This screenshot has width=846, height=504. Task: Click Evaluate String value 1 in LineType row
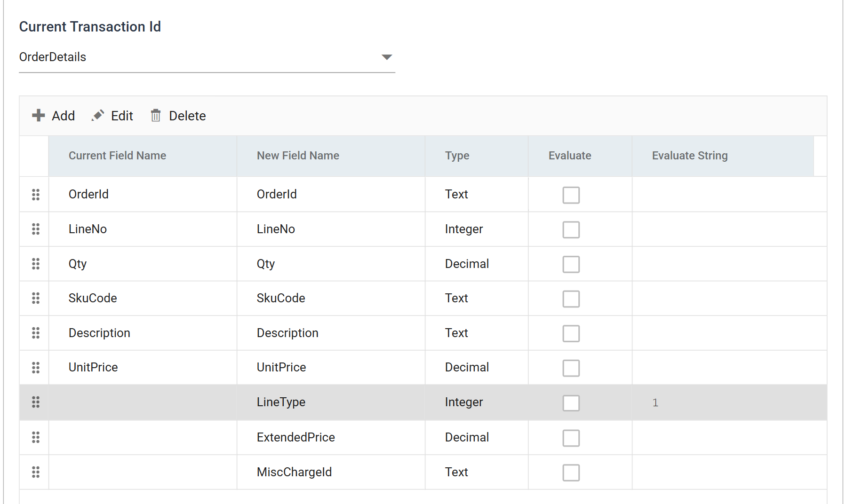655,402
